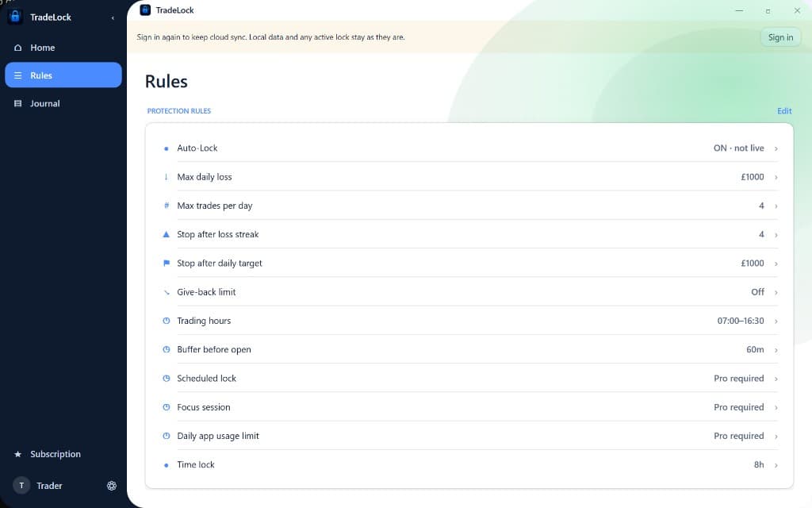Click the Max daily loss '£1000' value
Viewport: 812px width, 508px height.
pyautogui.click(x=752, y=177)
